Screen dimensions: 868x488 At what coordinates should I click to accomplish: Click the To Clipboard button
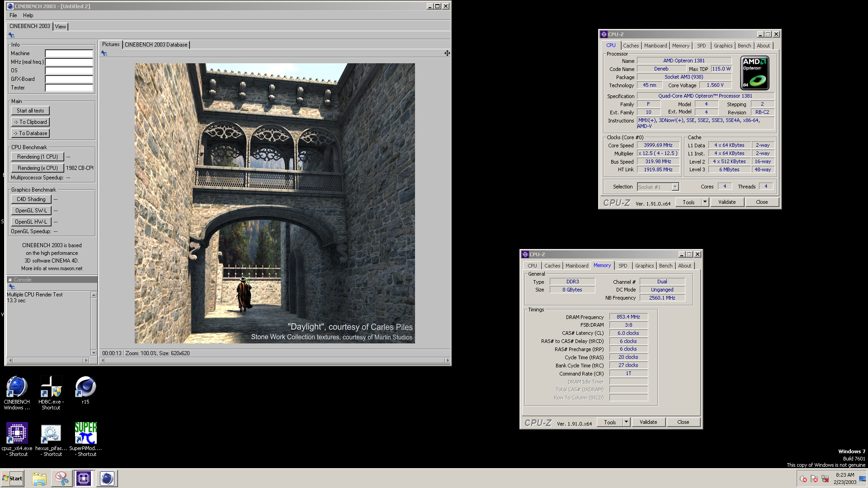click(x=30, y=122)
